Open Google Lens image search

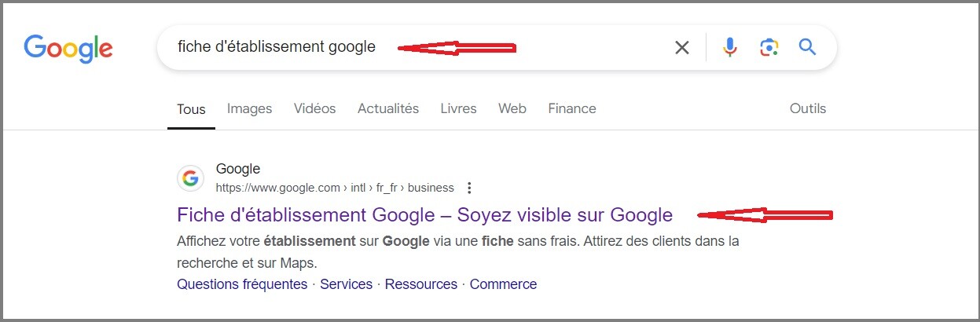click(x=769, y=48)
